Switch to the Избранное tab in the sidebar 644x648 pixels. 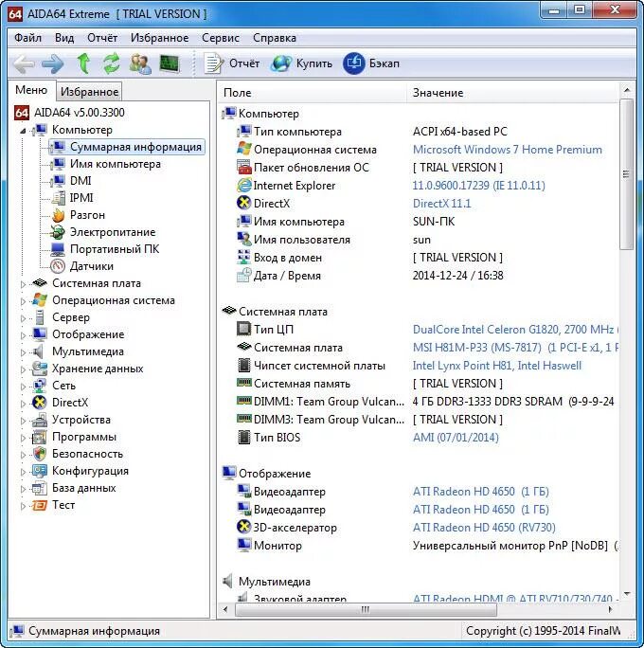pos(89,91)
